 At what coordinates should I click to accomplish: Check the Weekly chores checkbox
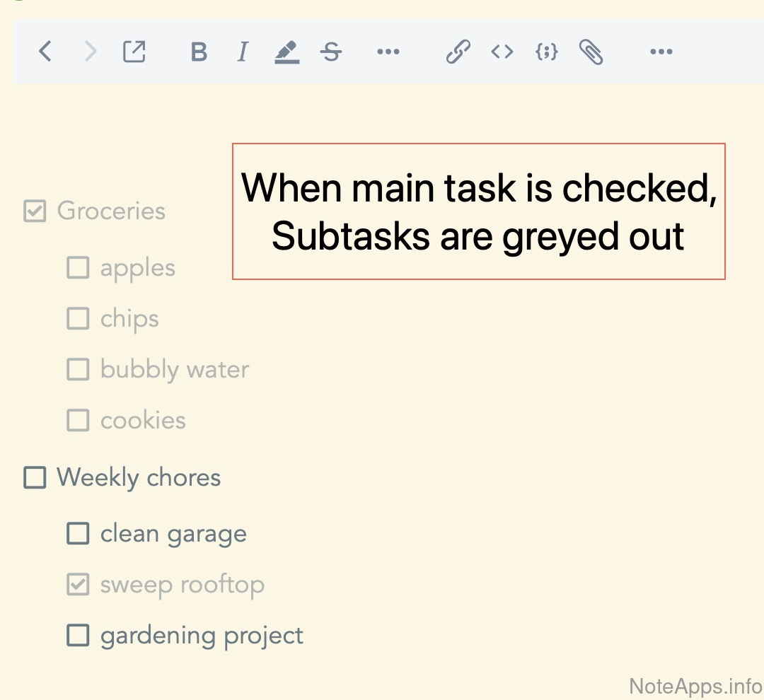[35, 477]
